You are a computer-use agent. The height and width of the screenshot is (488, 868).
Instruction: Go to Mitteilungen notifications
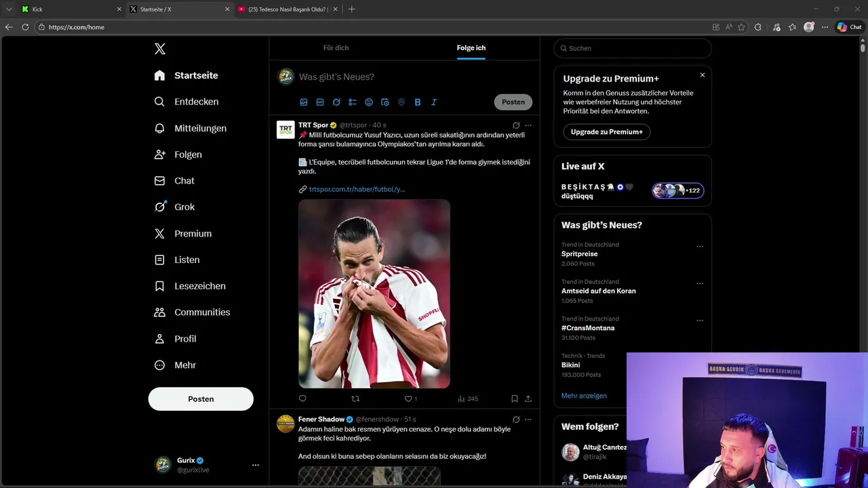(191, 128)
